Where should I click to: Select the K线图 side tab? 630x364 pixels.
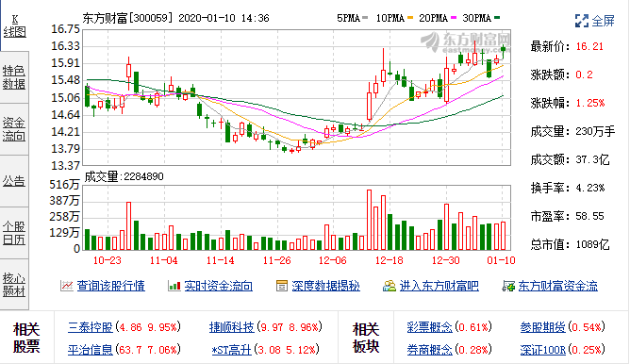pos(14,25)
